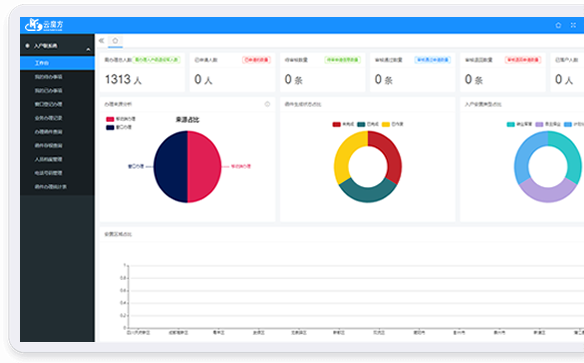Screen dimensions: 584x363
Task: Click the navy half of the pie chart
Action: pos(171,167)
